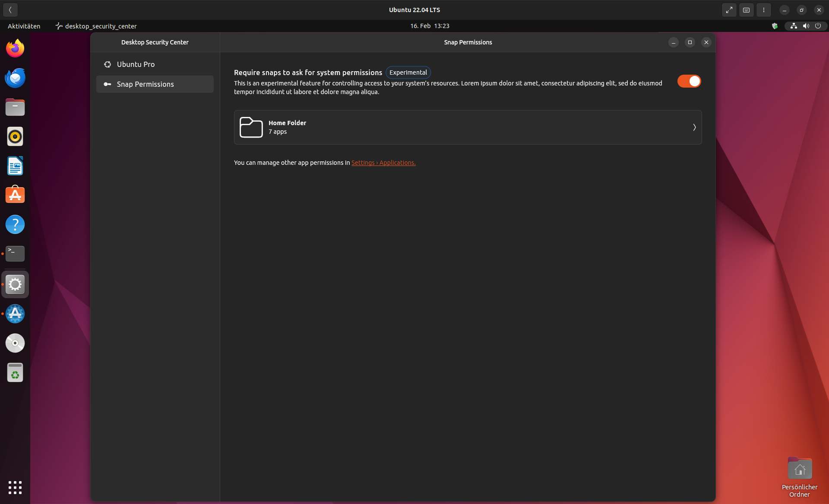Open the Settings › Applications link
The height and width of the screenshot is (504, 829).
(x=383, y=163)
